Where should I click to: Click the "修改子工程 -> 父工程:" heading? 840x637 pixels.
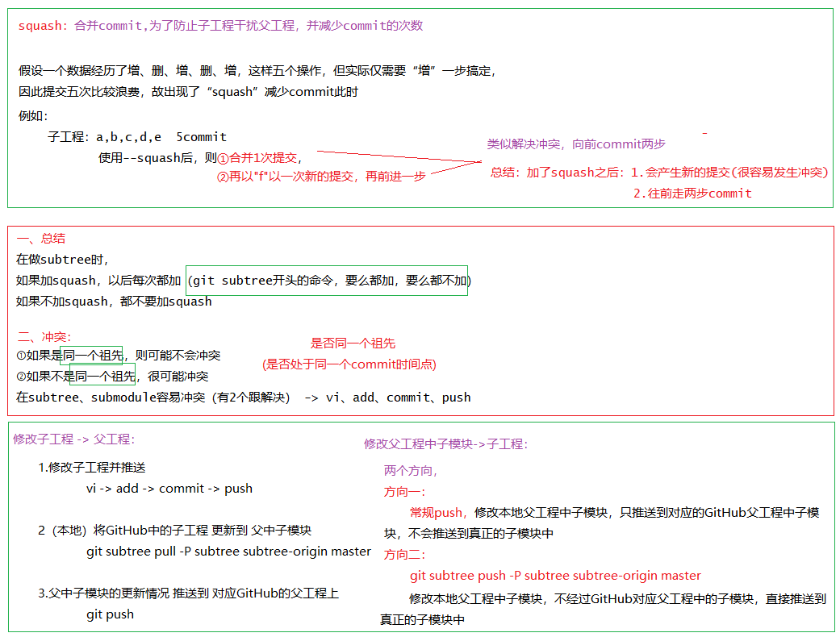73,439
